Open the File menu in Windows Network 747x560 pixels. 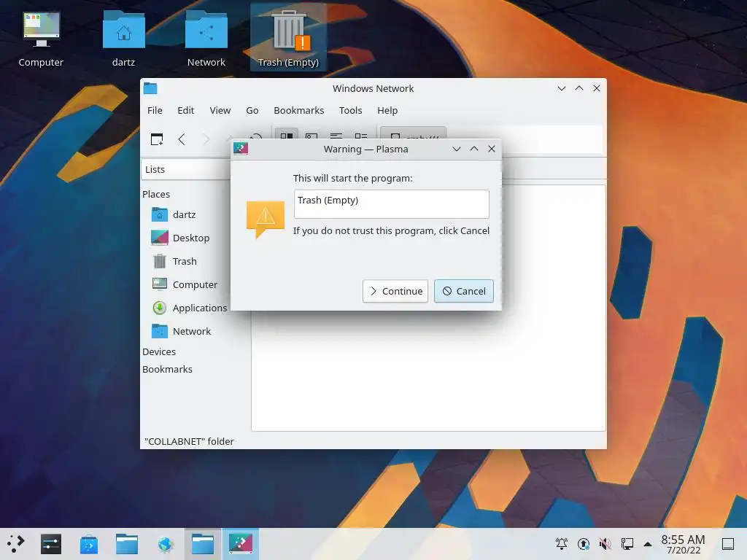point(155,111)
